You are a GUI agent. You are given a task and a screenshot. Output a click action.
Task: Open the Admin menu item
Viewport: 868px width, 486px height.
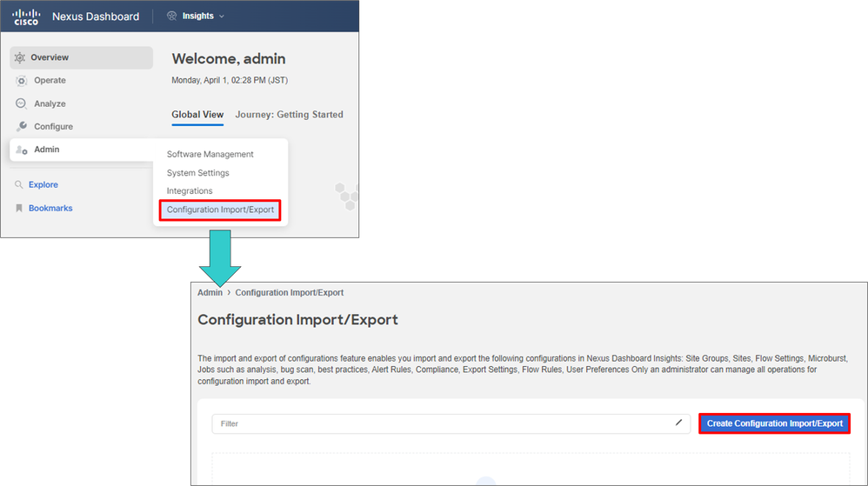point(82,150)
